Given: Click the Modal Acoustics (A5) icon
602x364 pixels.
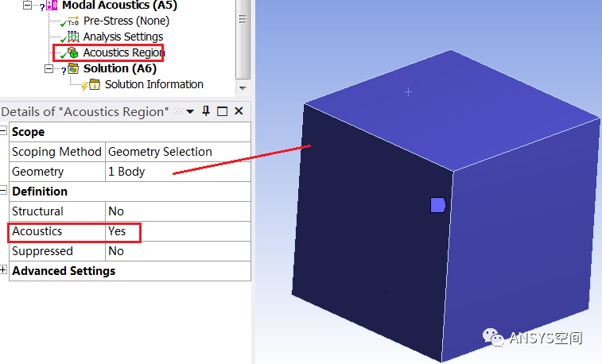Looking at the screenshot, I should [x=52, y=5].
